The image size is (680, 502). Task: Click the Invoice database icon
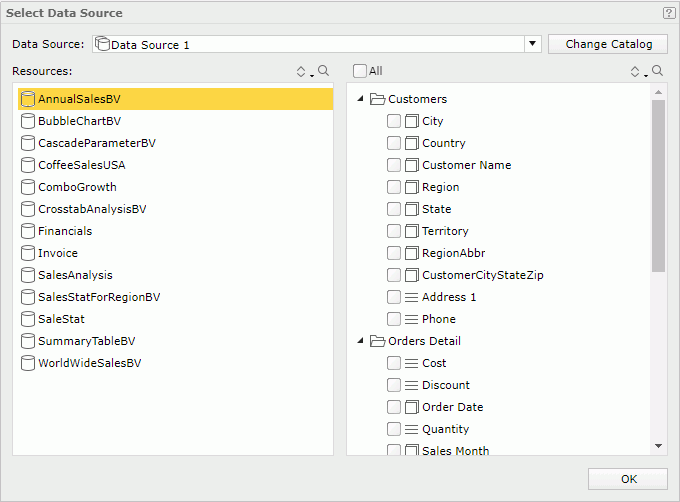coord(28,253)
